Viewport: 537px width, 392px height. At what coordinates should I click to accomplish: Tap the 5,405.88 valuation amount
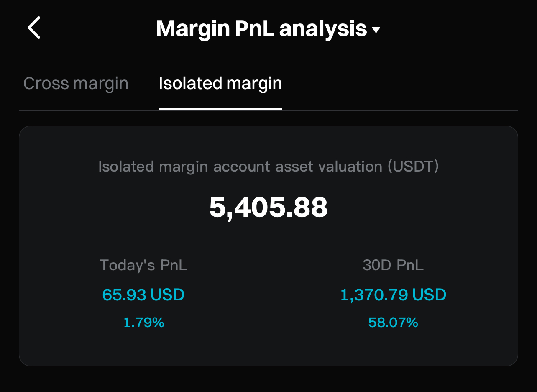pos(268,208)
